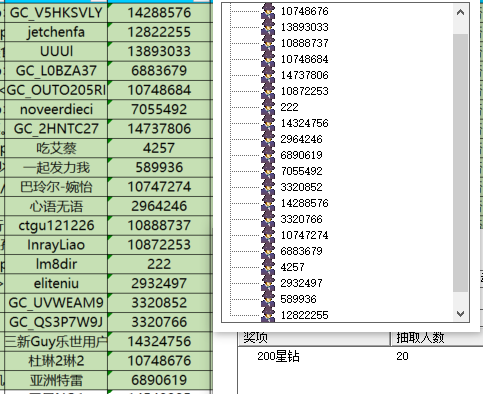Screen dimensions: 483x394
Task: Select winner entry 10872253 in the list
Action: [304, 91]
